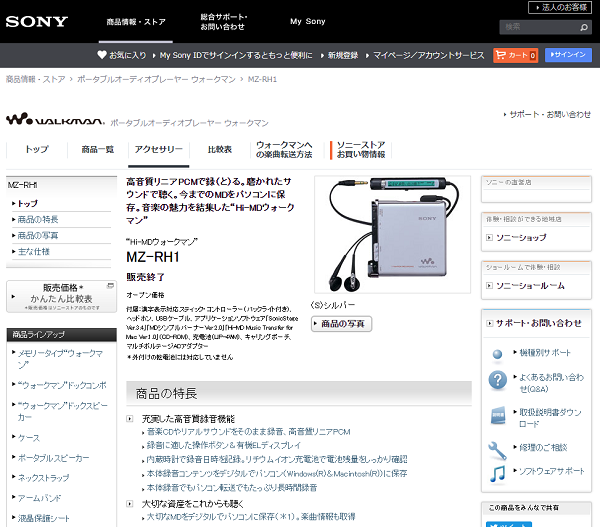Open sidebar 商品の特長 item
600x527 pixels.
pos(38,220)
